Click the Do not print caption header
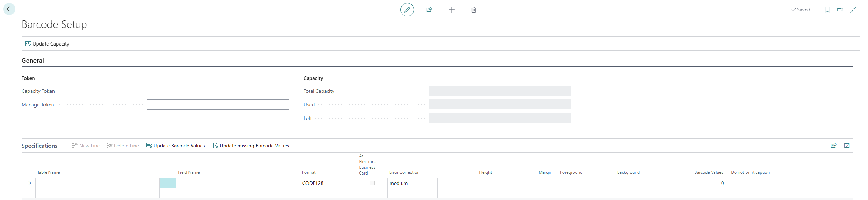This screenshot has width=868, height=200. 750,172
